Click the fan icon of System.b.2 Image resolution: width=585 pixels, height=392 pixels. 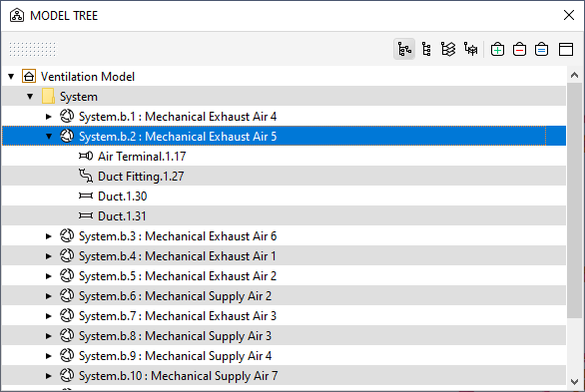point(67,136)
